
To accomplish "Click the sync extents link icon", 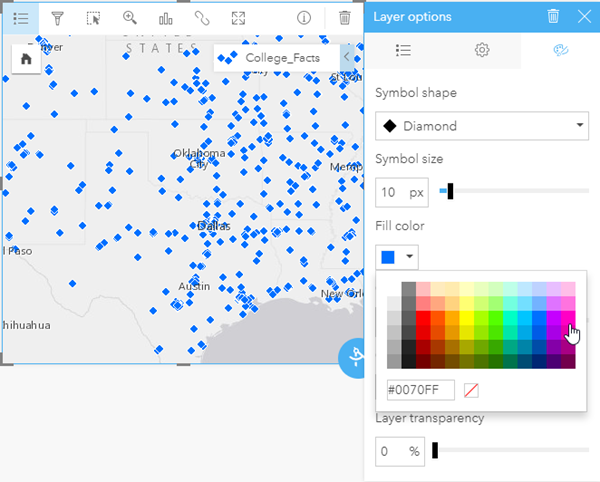I will coord(202,18).
